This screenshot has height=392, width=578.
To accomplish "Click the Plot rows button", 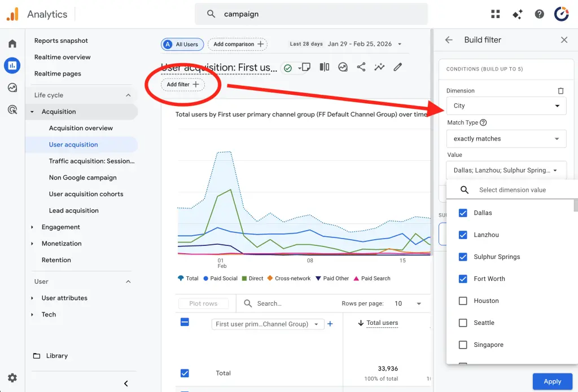I will tap(203, 303).
